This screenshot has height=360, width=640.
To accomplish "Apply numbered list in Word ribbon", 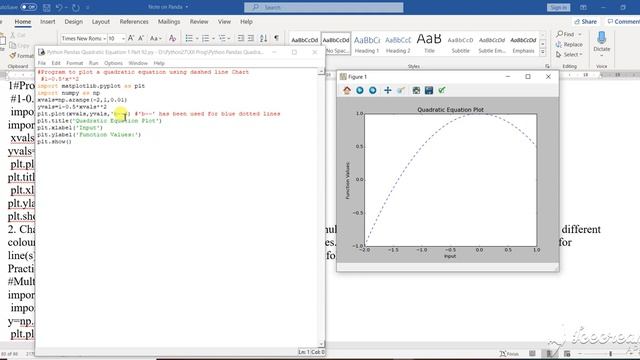I will (205, 38).
